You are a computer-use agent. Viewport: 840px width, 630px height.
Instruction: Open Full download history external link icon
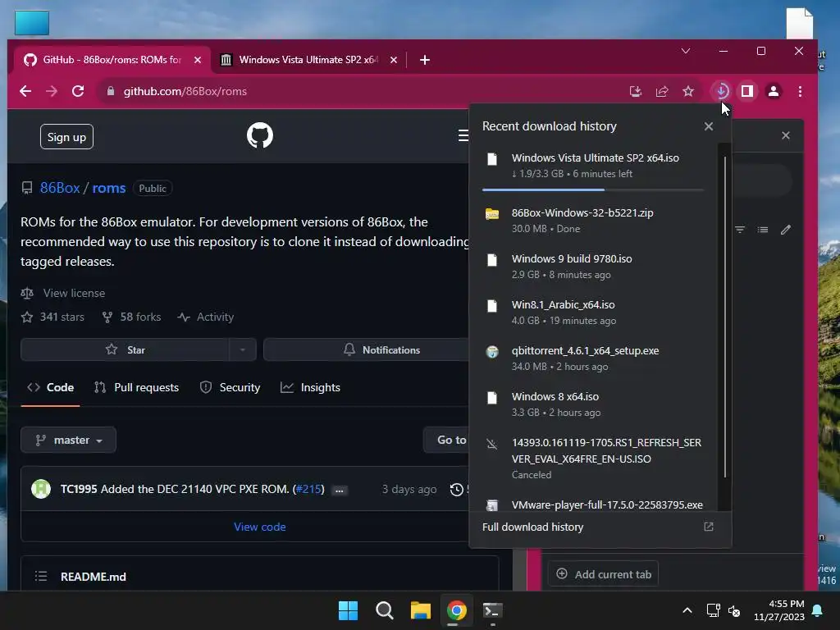click(709, 527)
